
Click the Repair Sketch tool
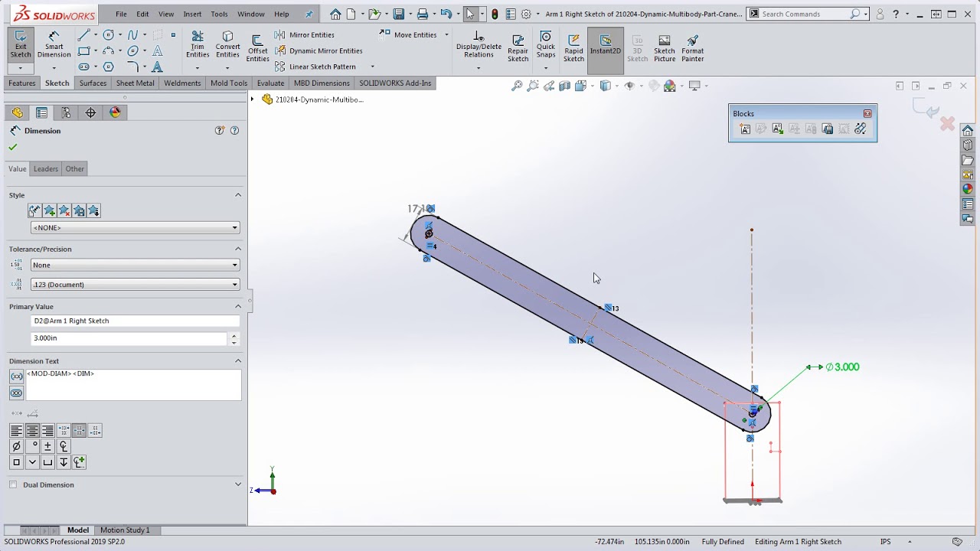(x=518, y=47)
